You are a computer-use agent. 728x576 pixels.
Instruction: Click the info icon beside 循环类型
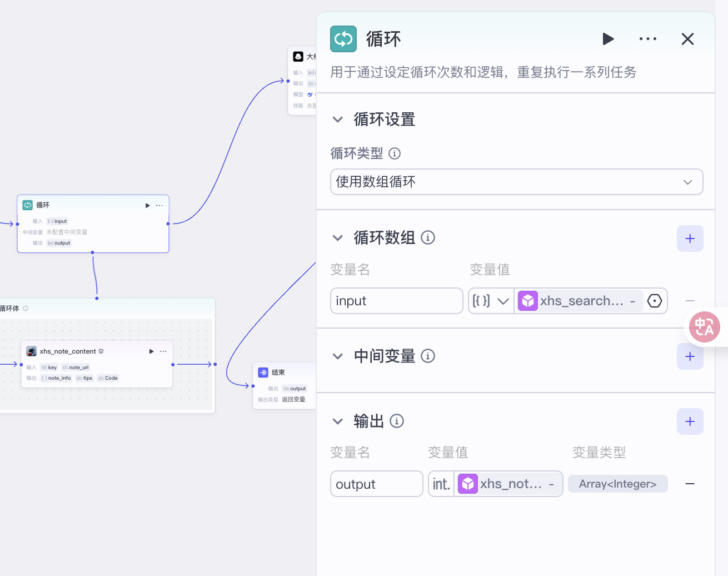pos(395,153)
